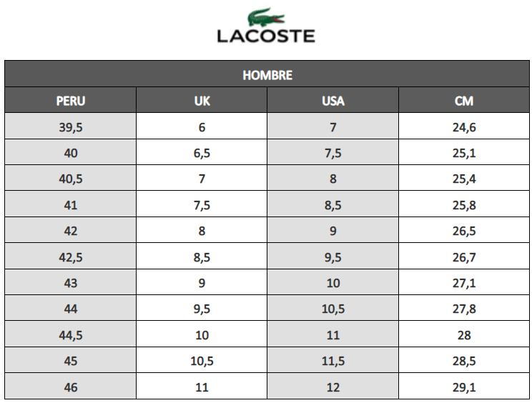Select Peru size 39,5 cell

pyautogui.click(x=70, y=127)
